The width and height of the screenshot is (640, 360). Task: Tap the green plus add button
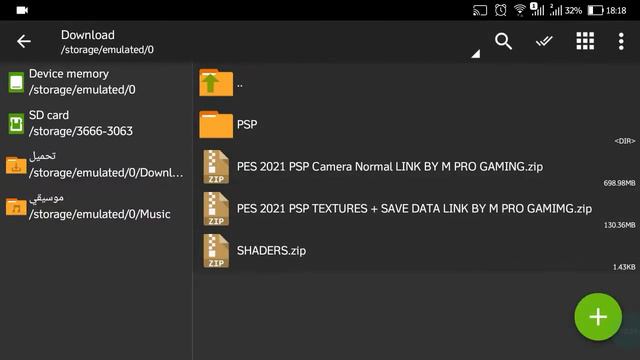click(598, 317)
